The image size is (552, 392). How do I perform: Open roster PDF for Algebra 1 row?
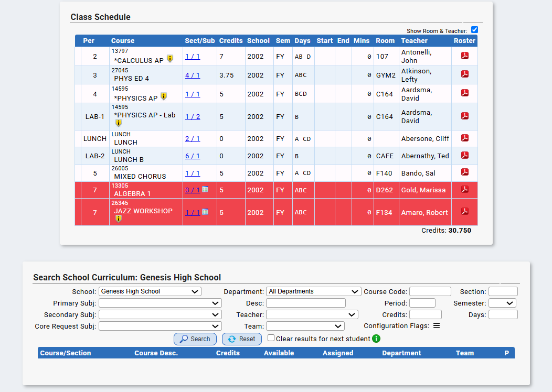tap(465, 189)
